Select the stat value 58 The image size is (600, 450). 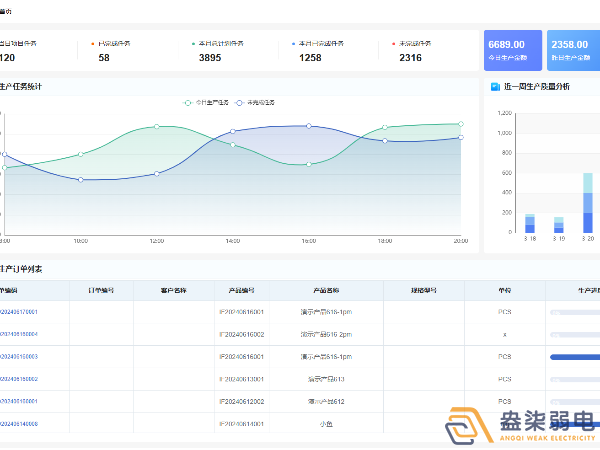pyautogui.click(x=104, y=58)
